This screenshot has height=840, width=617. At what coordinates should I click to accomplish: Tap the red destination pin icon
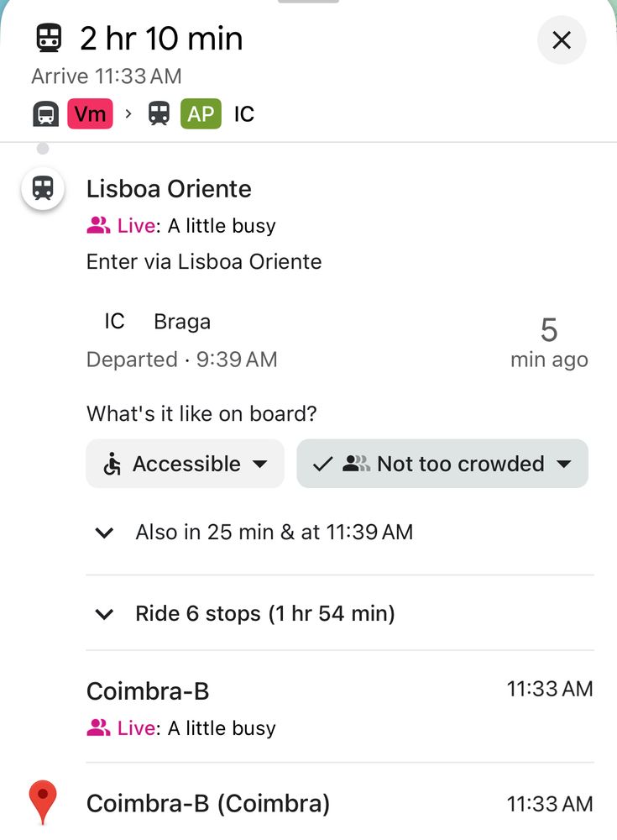(43, 802)
